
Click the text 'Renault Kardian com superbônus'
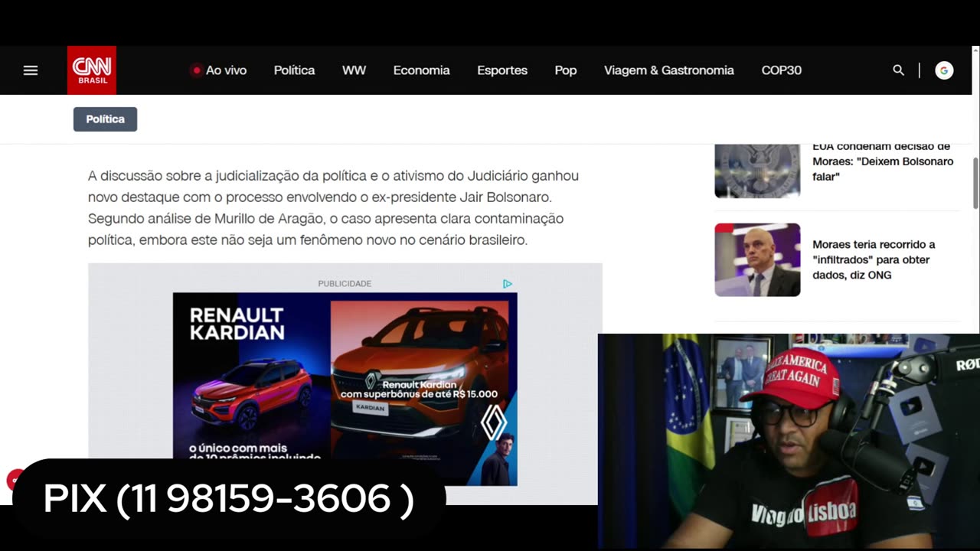tap(419, 390)
